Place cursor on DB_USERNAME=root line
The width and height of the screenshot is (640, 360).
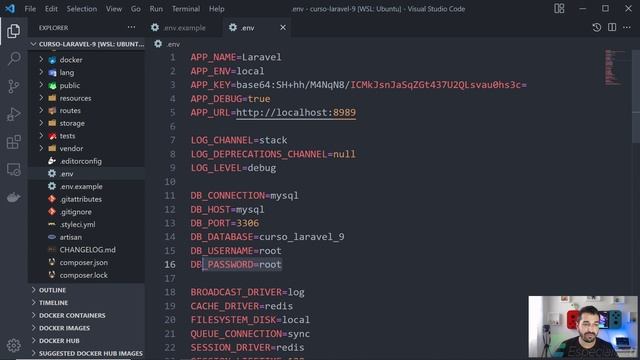point(236,251)
